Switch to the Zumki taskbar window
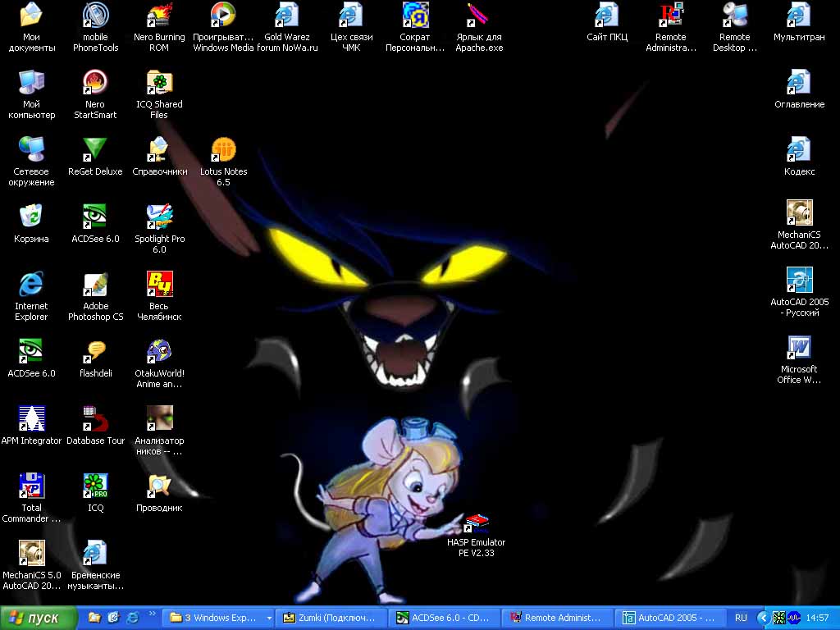Viewport: 840px width, 630px height. tap(331, 618)
